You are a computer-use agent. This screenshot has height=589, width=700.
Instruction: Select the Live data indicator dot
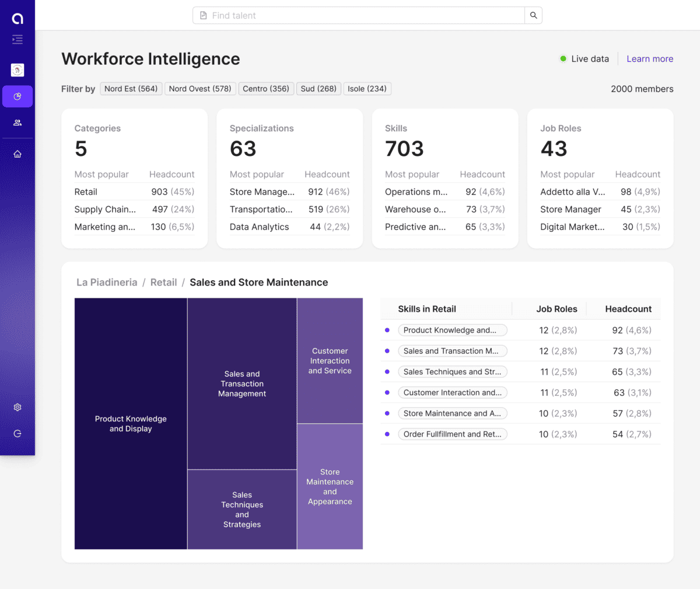[x=563, y=58]
